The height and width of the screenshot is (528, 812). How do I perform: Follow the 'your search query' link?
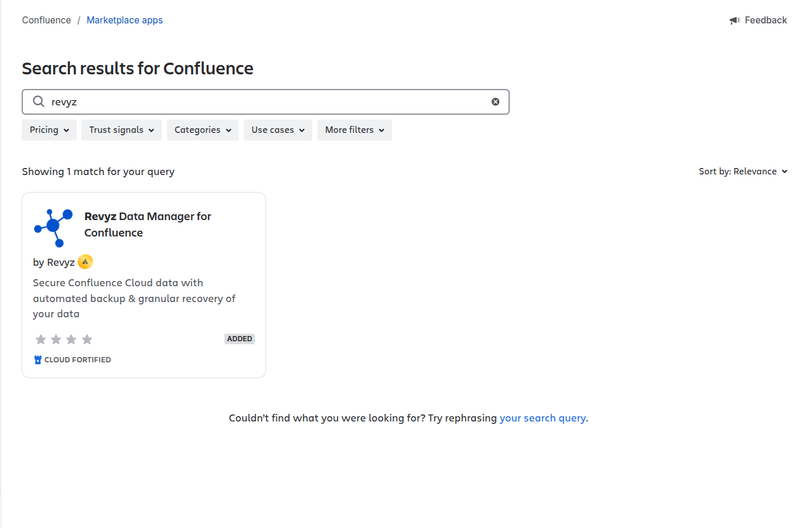click(543, 418)
